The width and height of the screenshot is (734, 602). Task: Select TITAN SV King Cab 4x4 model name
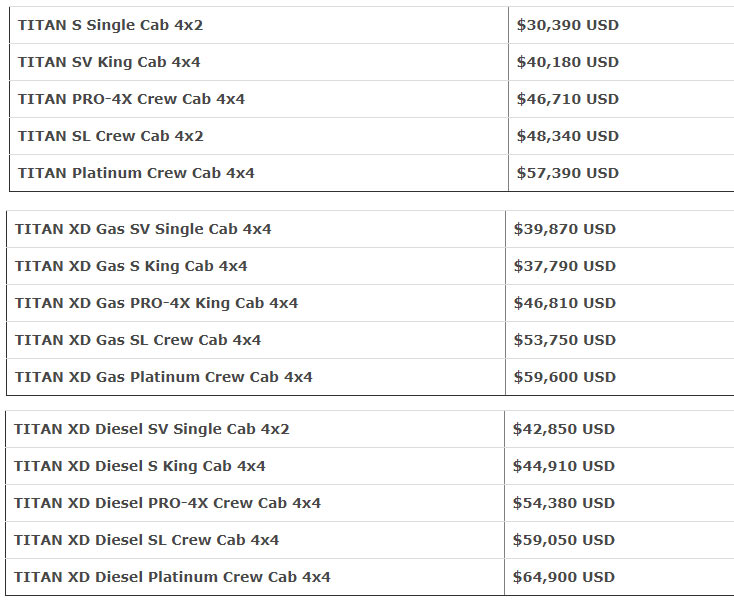(x=108, y=62)
